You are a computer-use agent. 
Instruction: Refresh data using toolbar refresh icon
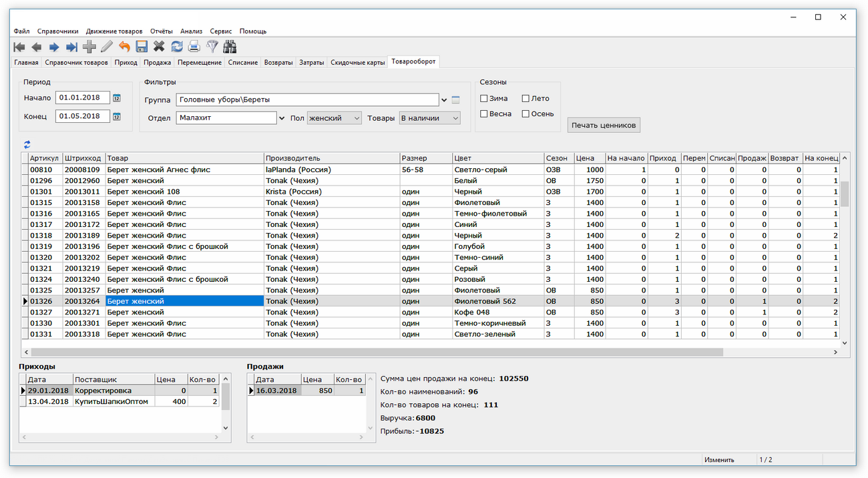(177, 47)
